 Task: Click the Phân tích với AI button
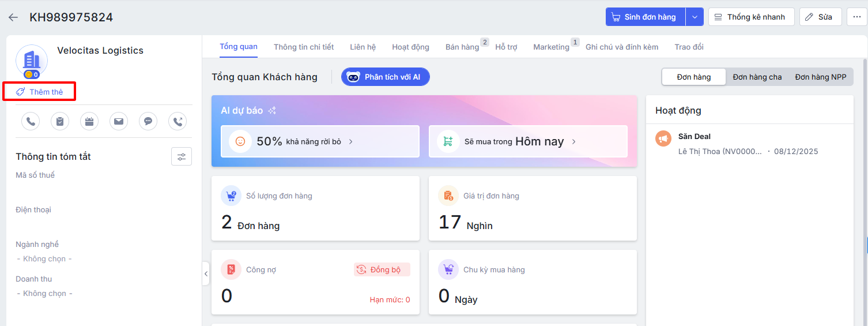(x=386, y=77)
